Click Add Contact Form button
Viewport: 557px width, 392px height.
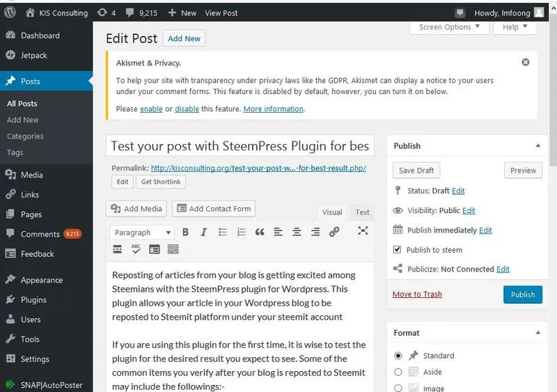[x=214, y=209]
